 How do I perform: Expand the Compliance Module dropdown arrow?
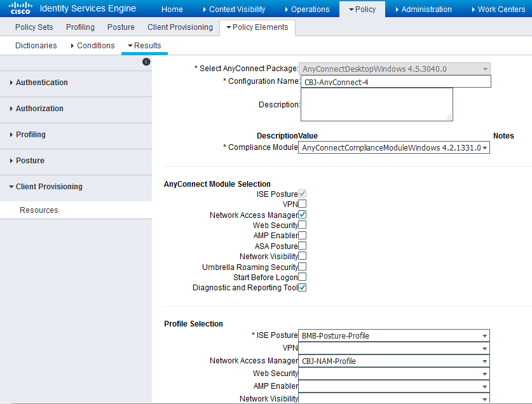coord(484,147)
